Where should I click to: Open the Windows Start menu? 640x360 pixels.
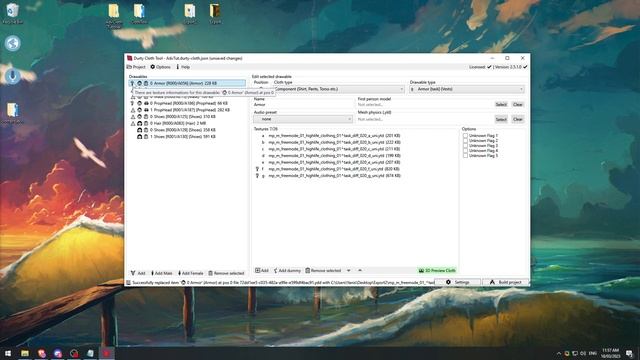(8, 353)
